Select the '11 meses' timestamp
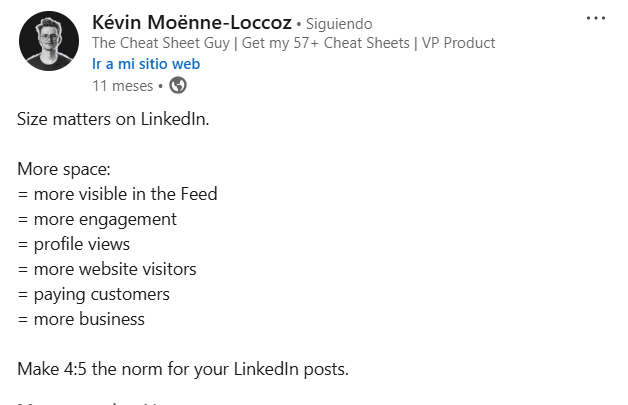The image size is (628, 405). pos(123,86)
